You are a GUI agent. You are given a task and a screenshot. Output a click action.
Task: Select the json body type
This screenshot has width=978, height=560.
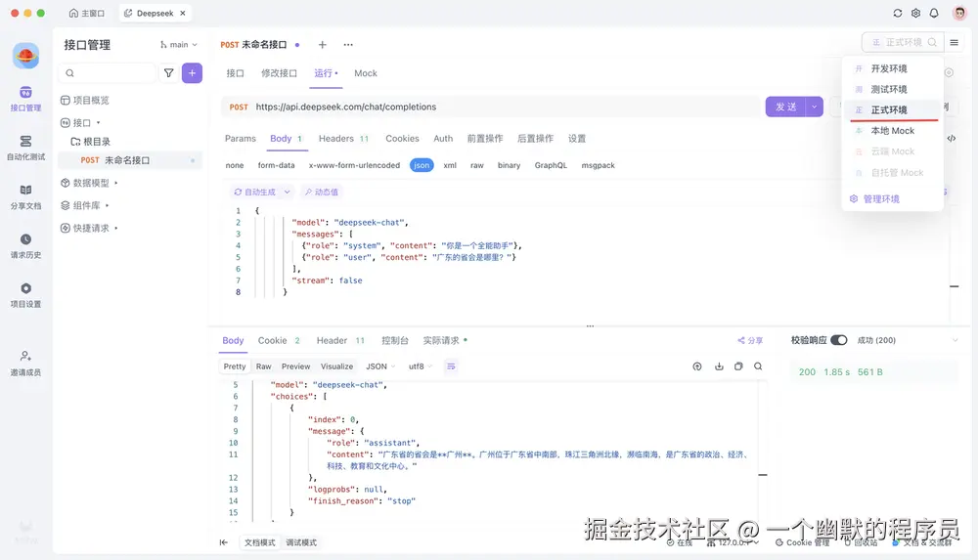pos(422,165)
